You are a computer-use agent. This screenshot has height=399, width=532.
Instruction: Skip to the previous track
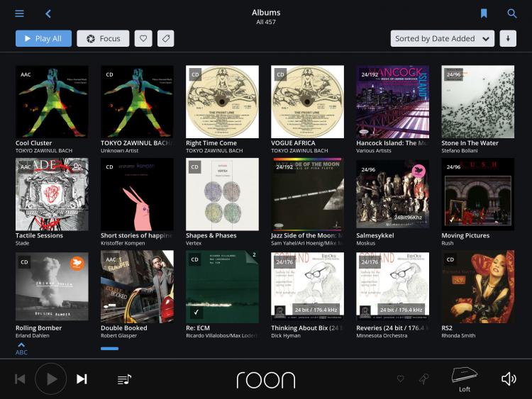pyautogui.click(x=20, y=379)
